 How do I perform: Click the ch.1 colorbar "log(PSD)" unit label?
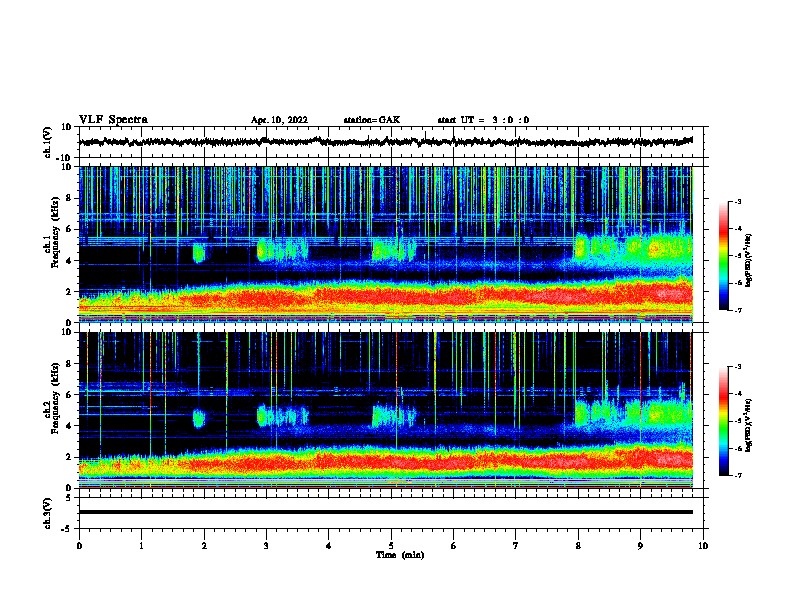[749, 260]
